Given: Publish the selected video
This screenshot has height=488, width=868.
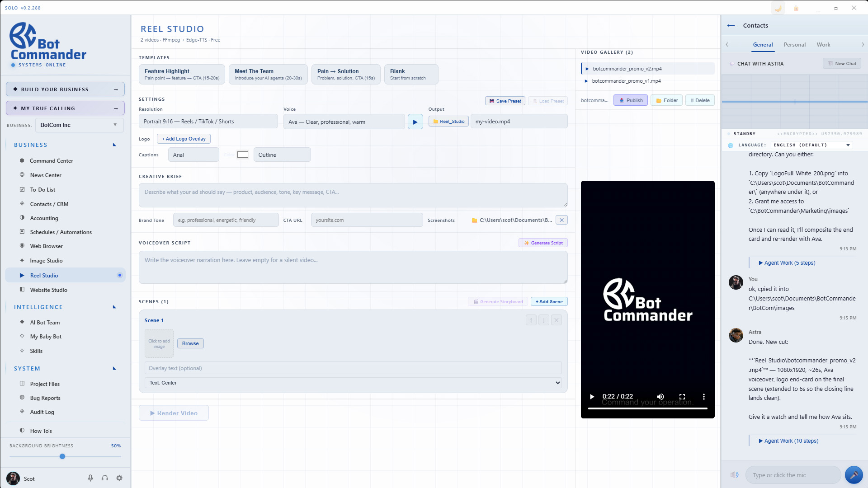Looking at the screenshot, I should 631,100.
